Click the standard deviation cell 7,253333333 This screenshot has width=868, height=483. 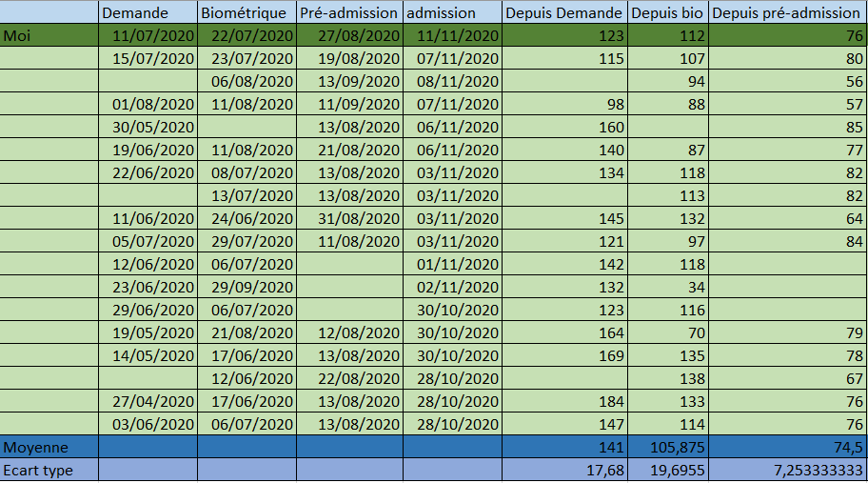tap(787, 470)
